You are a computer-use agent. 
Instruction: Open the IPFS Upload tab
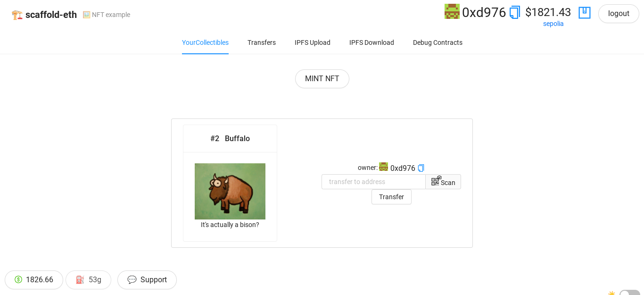313,42
